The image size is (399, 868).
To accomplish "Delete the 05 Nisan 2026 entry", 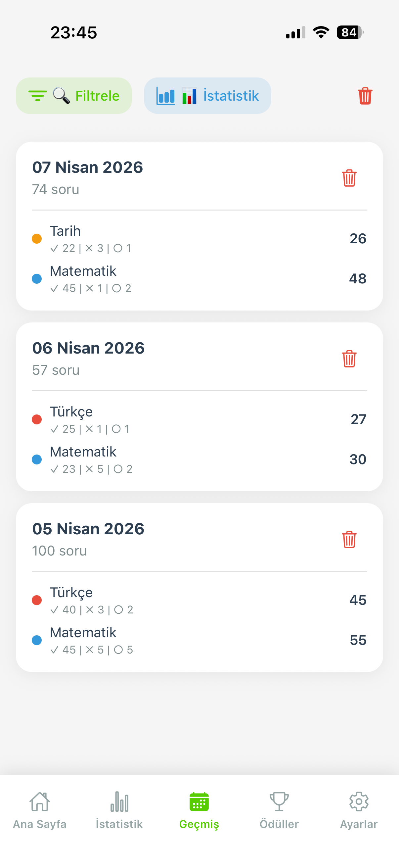I will click(x=349, y=540).
